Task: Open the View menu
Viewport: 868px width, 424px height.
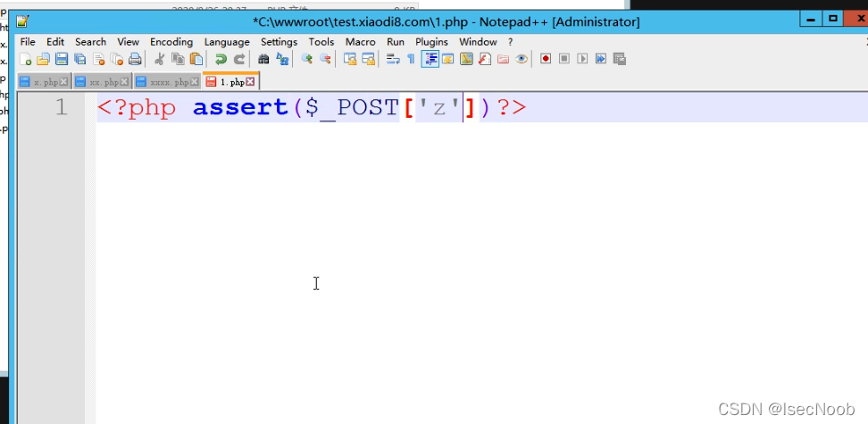Action: pos(128,42)
